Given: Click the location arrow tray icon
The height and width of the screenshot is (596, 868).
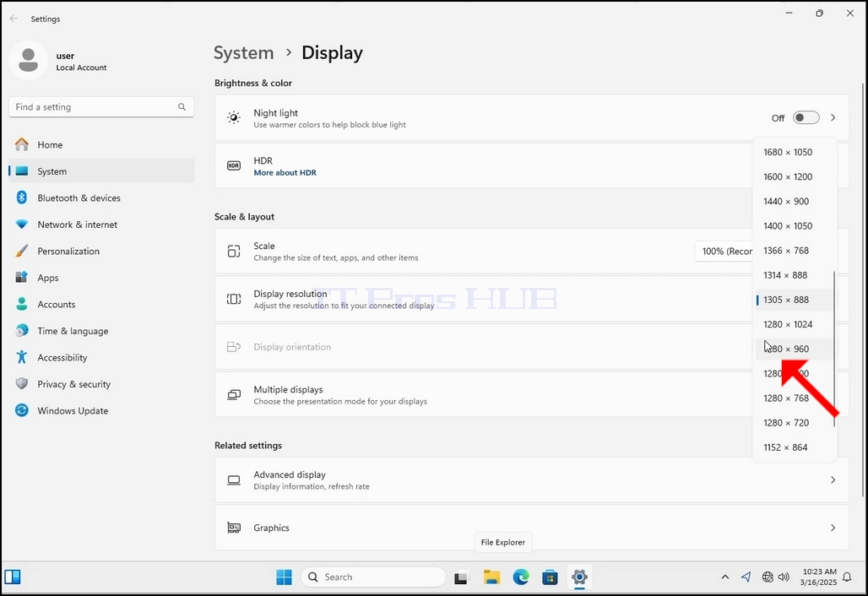Looking at the screenshot, I should pyautogui.click(x=746, y=577).
